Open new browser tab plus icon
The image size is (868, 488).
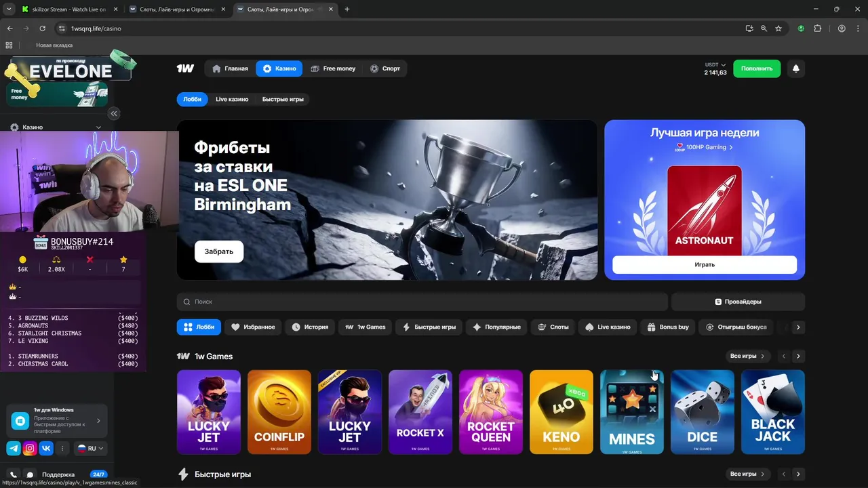click(x=347, y=9)
